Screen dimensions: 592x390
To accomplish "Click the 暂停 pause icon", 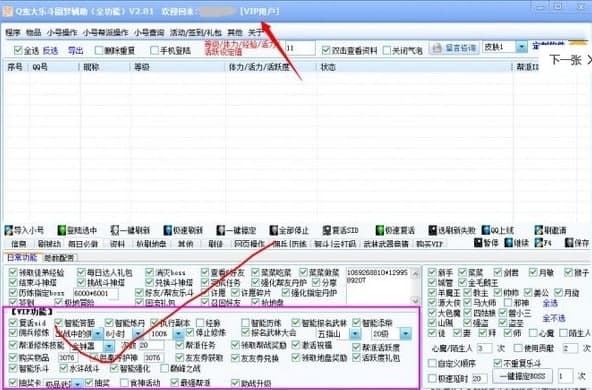I will coord(478,243).
